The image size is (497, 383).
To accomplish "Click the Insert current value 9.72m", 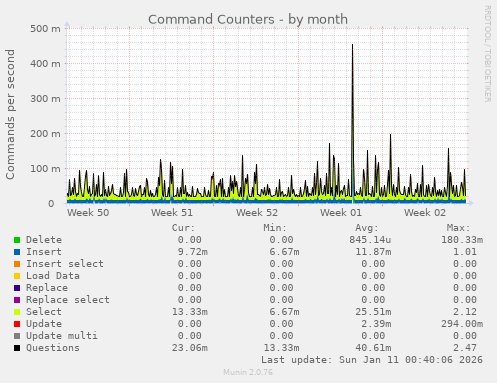I will [x=193, y=252].
